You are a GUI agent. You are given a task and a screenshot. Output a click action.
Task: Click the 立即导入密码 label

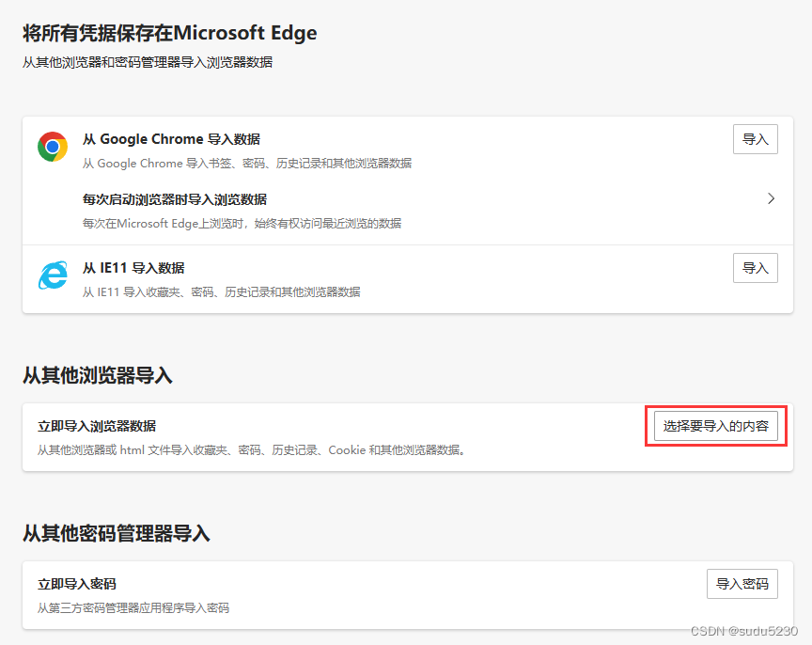pos(77,584)
